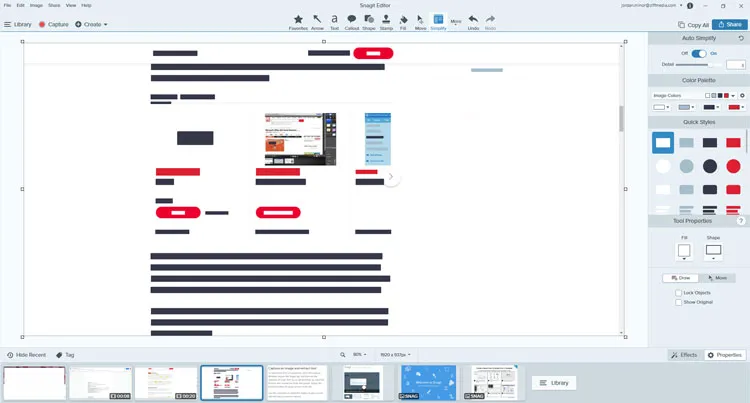750x403 pixels.
Task: Open the Favorites tool
Action: pyautogui.click(x=298, y=22)
